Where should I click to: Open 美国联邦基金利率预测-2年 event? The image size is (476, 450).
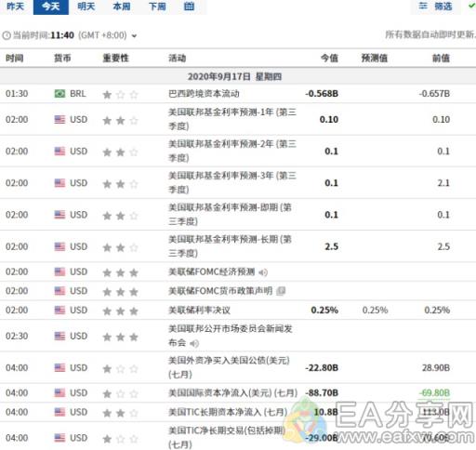click(232, 151)
